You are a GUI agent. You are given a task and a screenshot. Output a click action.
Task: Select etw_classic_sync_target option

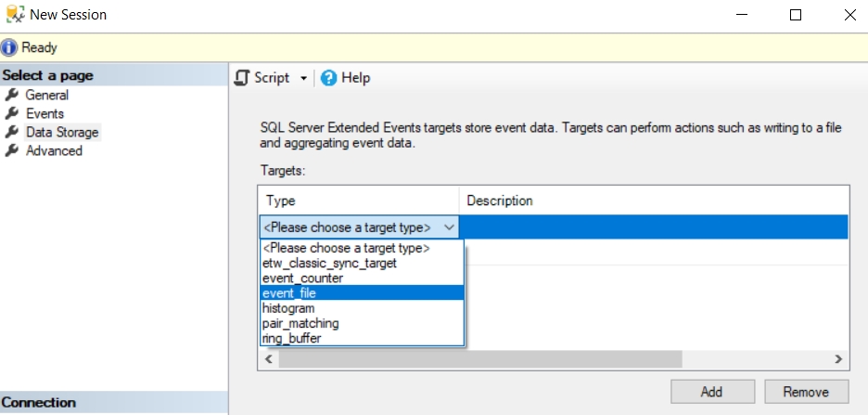(329, 264)
